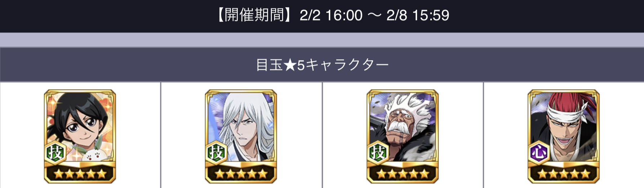This screenshot has width=644, height=188.
Task: Click the five-star rating on fourth card
Action: point(564,174)
